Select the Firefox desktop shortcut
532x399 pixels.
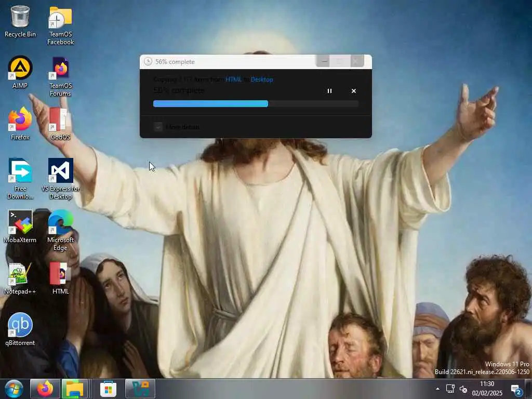point(20,124)
